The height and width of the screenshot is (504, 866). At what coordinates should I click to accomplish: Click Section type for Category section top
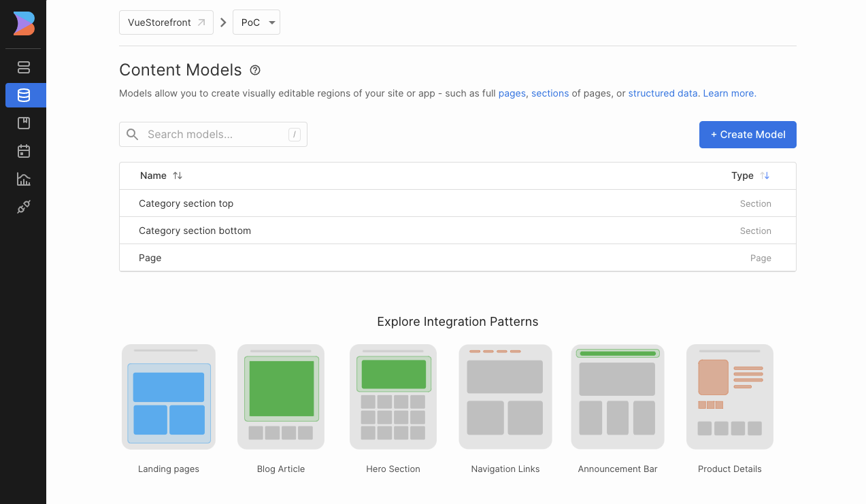click(x=755, y=203)
